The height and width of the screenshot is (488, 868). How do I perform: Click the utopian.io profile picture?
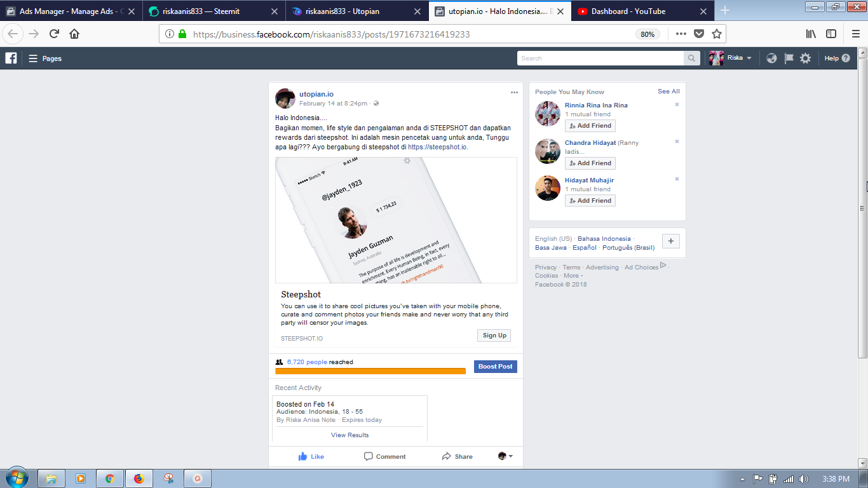pyautogui.click(x=285, y=98)
